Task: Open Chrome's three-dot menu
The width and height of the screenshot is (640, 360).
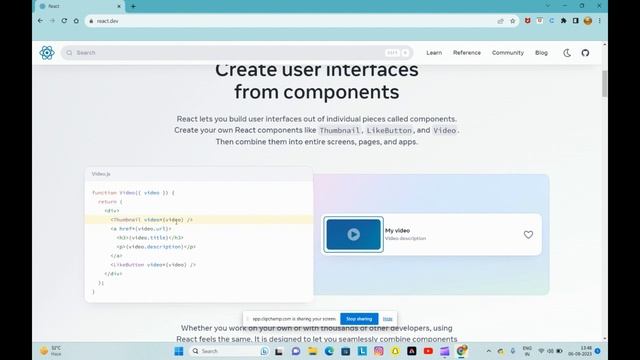Action: pyautogui.click(x=600, y=21)
